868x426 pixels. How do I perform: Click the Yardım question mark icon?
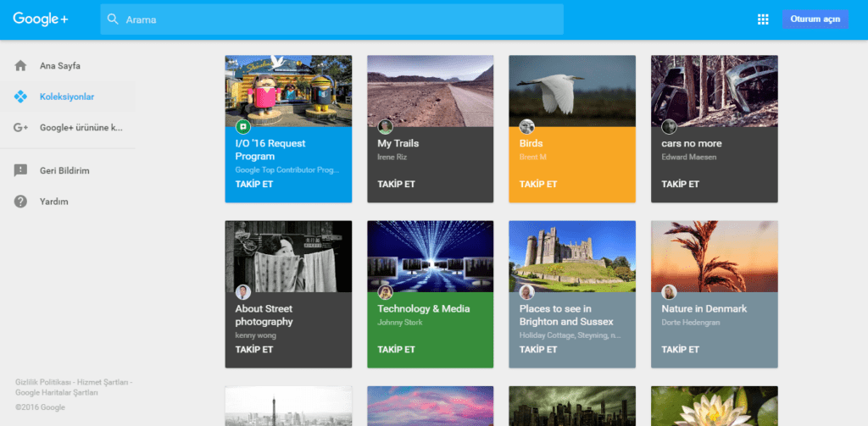(x=20, y=202)
